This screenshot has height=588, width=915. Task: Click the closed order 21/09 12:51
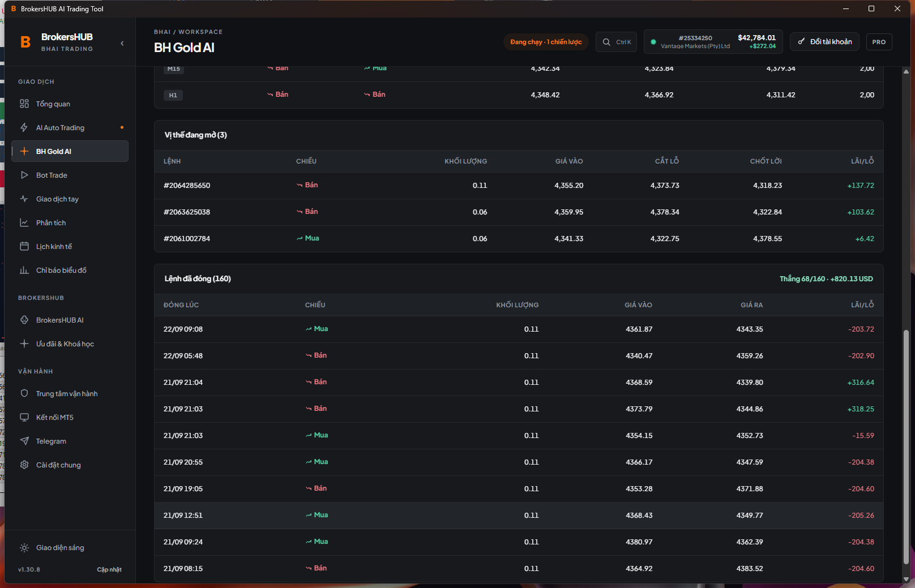[519, 516]
